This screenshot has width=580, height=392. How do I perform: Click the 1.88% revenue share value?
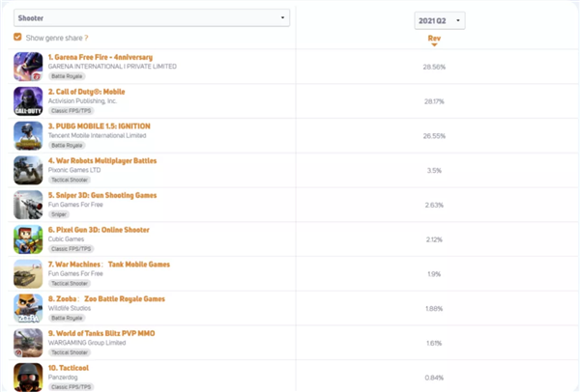point(434,309)
